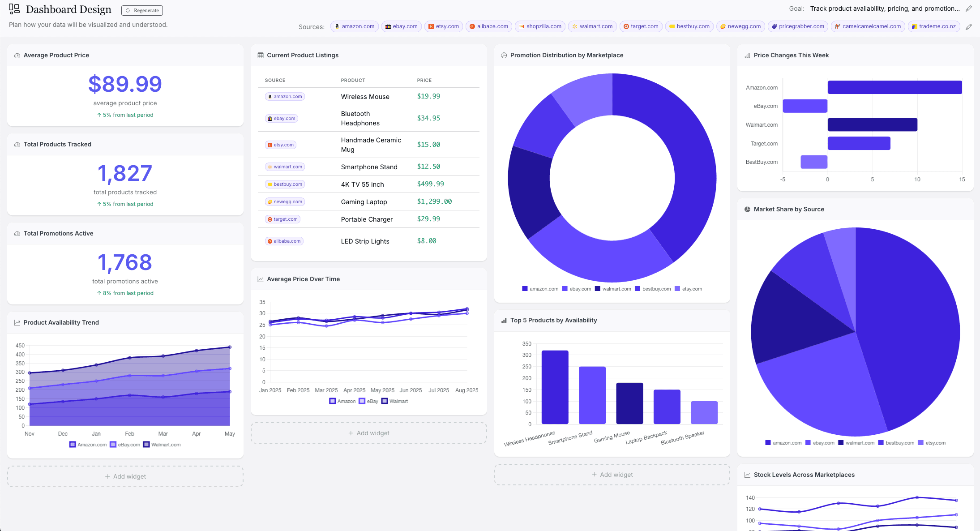Click the Wireless Headphones bar
Image resolution: width=980 pixels, height=531 pixels.
(x=555, y=387)
